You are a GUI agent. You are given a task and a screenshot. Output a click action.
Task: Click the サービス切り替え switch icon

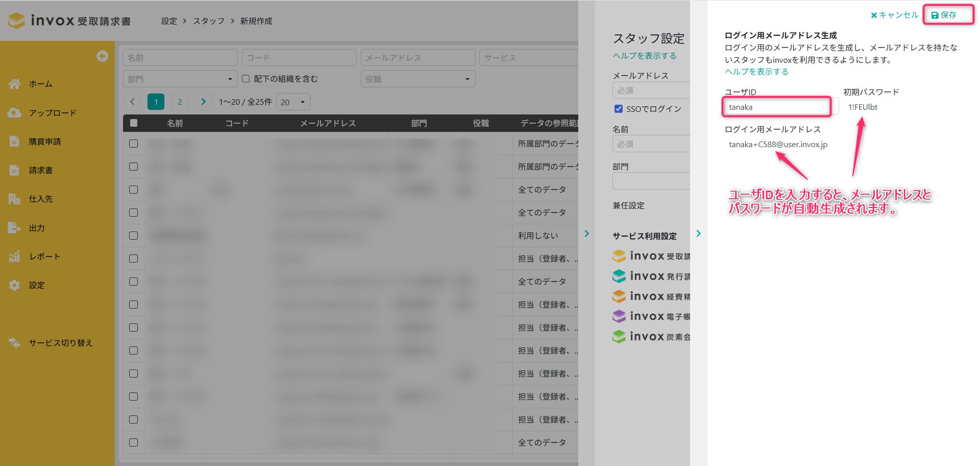coord(14,343)
